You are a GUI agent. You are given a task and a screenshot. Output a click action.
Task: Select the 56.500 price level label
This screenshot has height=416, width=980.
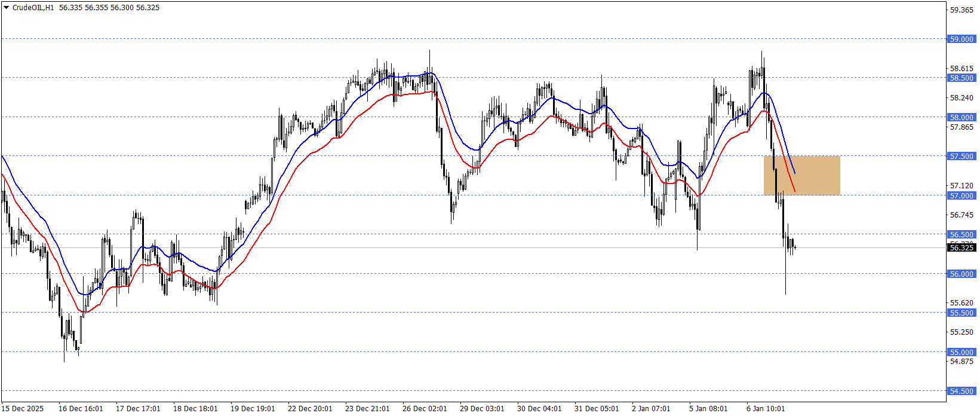(961, 235)
